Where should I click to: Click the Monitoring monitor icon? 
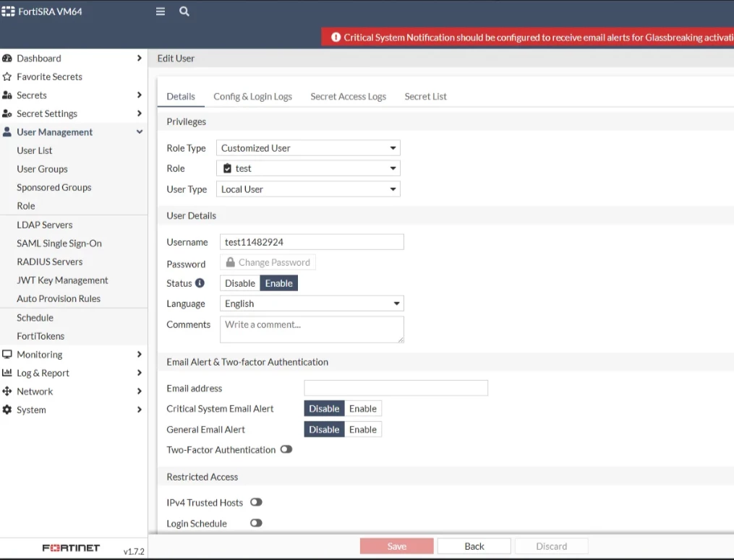click(7, 354)
